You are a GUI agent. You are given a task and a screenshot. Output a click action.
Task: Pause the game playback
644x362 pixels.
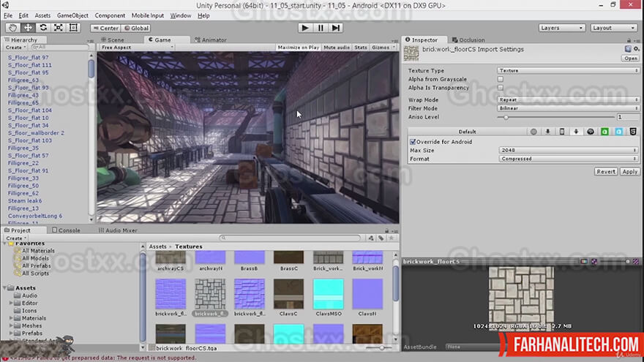(x=321, y=28)
